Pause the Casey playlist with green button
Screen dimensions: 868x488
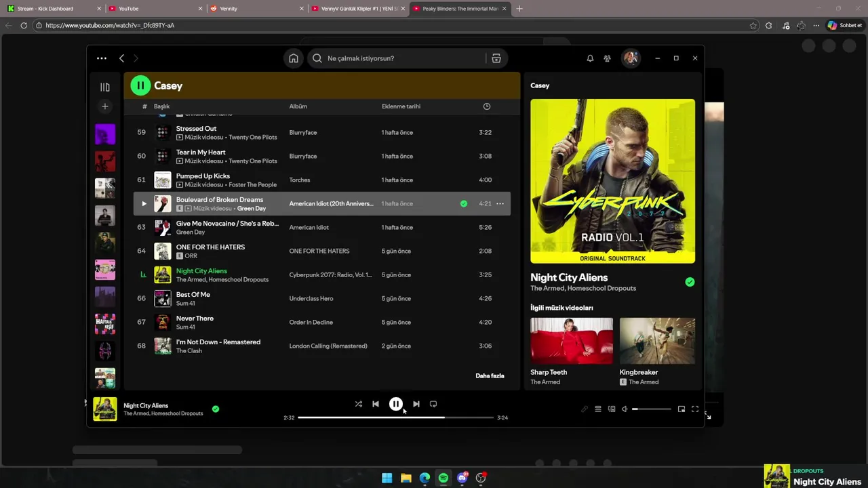click(x=140, y=85)
